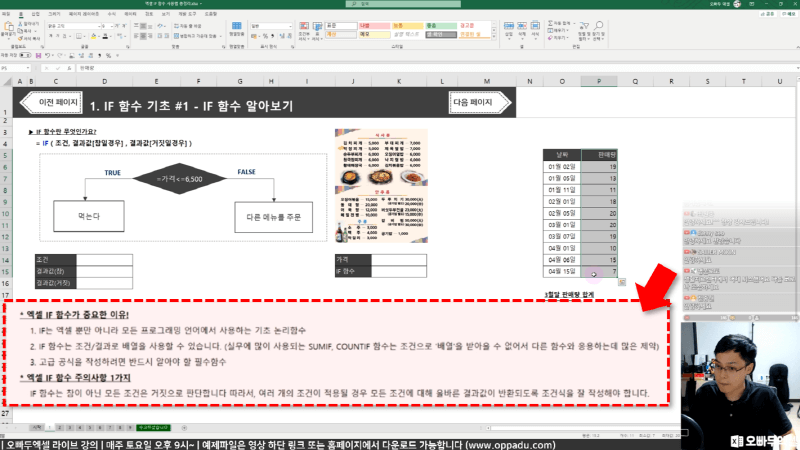Viewport: 800px width, 450px height.
Task: Open the Name Box dropdown arrow
Action: pos(28,68)
